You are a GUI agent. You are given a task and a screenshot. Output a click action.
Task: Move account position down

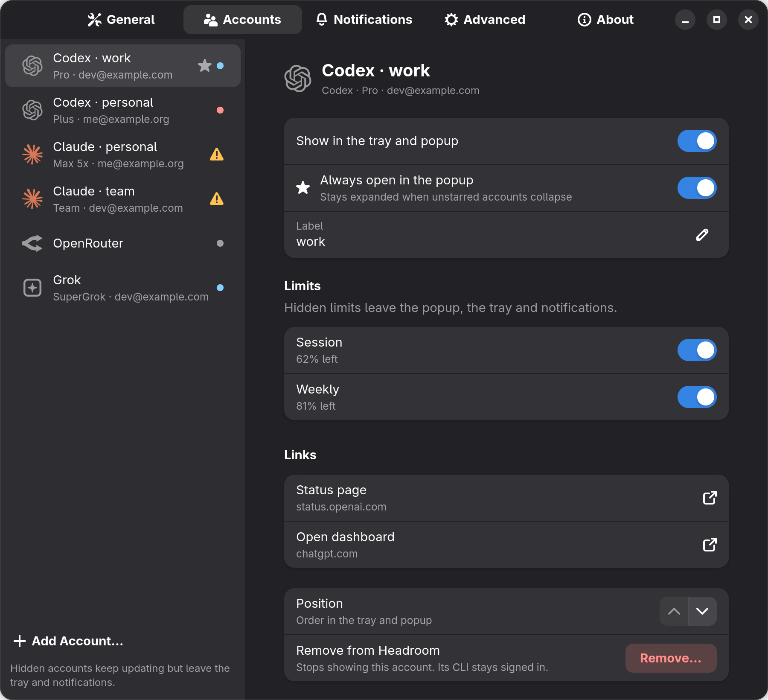(702, 611)
